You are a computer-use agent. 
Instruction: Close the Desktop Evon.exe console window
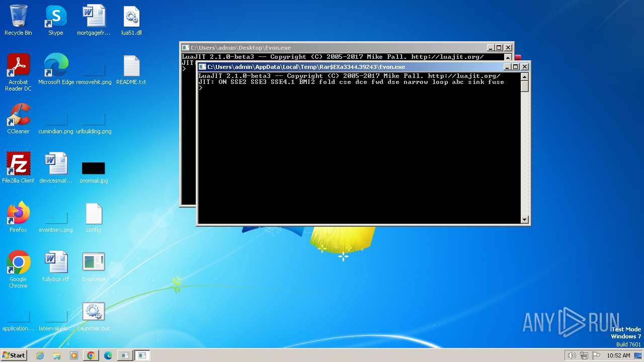(508, 48)
